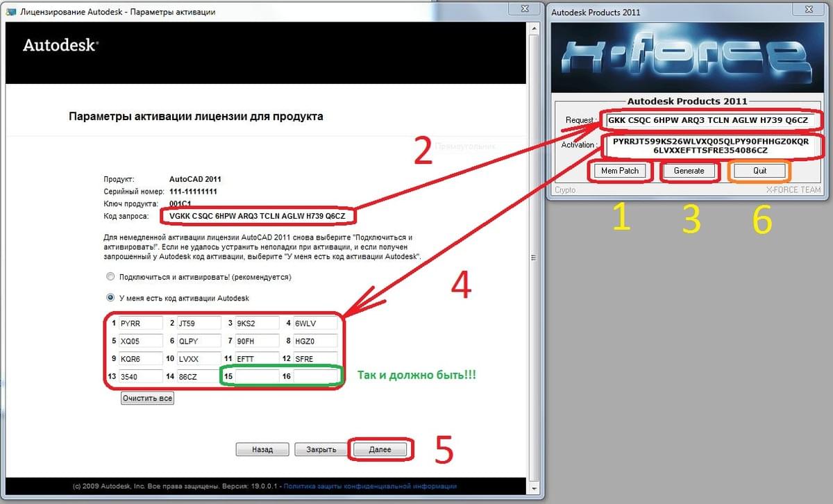Image resolution: width=833 pixels, height=504 pixels.
Task: Click activation code field 12 containing SFRE
Action: point(314,359)
